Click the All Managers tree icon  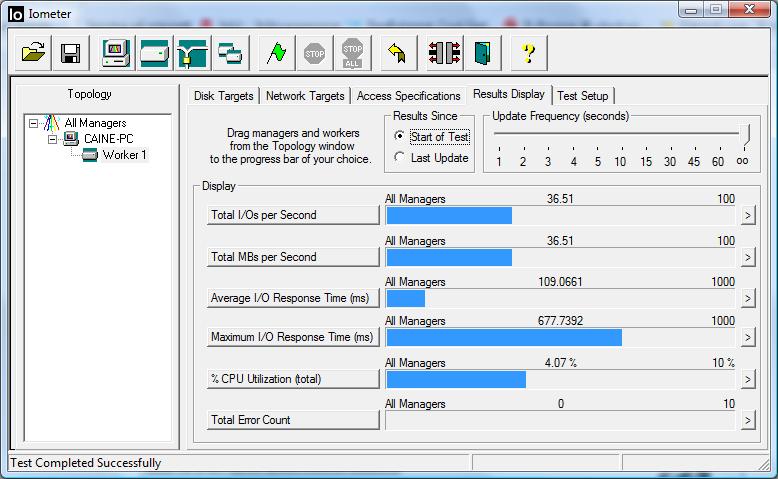(x=52, y=123)
